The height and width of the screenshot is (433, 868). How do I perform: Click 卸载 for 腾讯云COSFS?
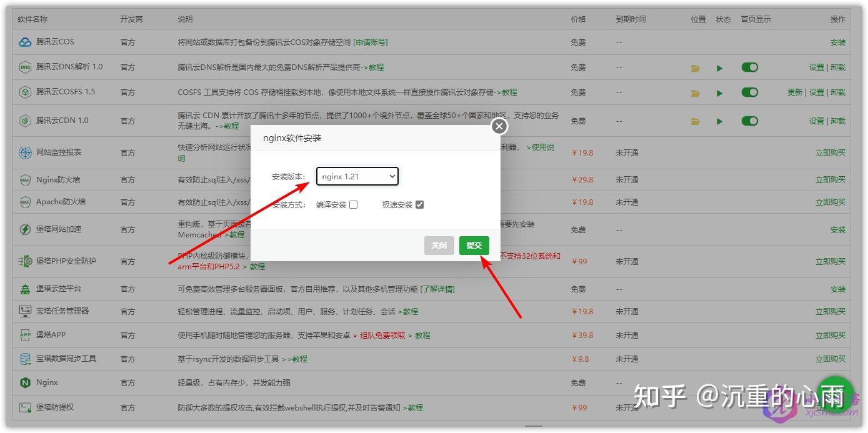[x=838, y=92]
